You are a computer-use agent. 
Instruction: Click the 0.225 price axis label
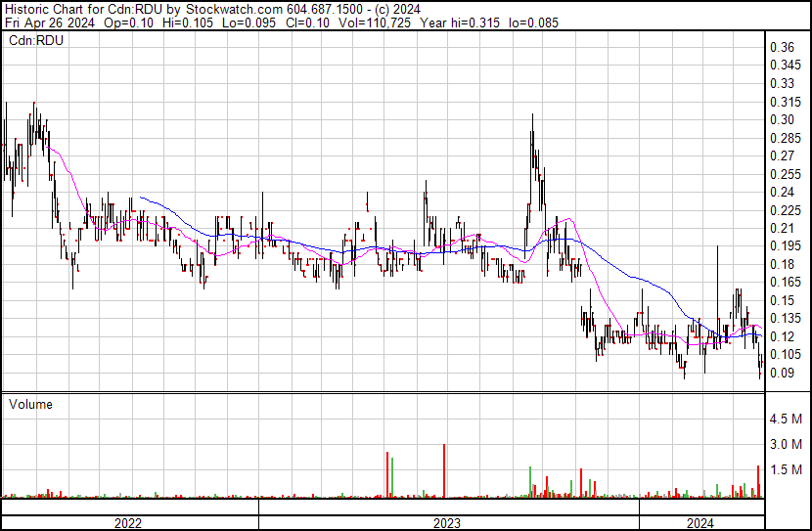coord(786,210)
